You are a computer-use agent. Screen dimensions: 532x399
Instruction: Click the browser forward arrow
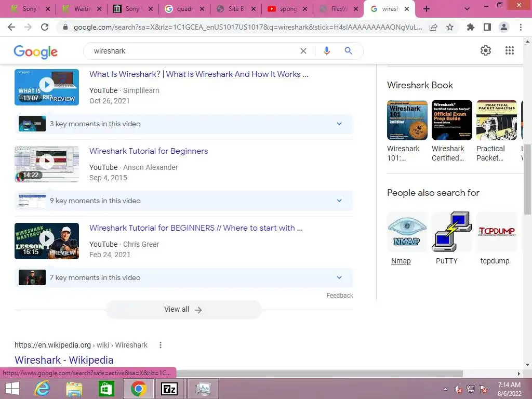point(28,27)
